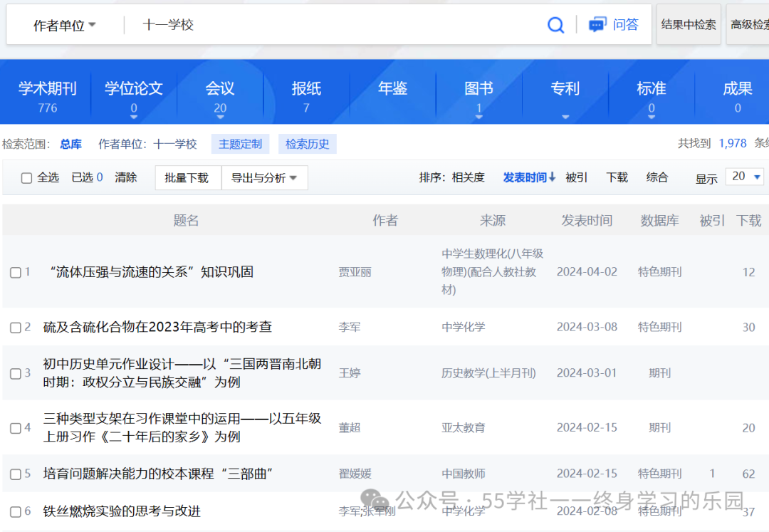Viewport: 769px width, 532px height.
Task: Open 检索历史
Action: [x=308, y=144]
